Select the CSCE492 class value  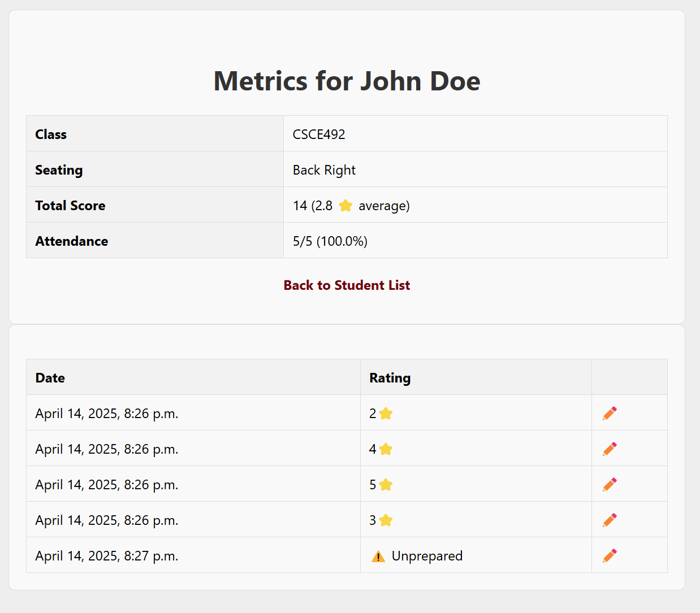[319, 134]
